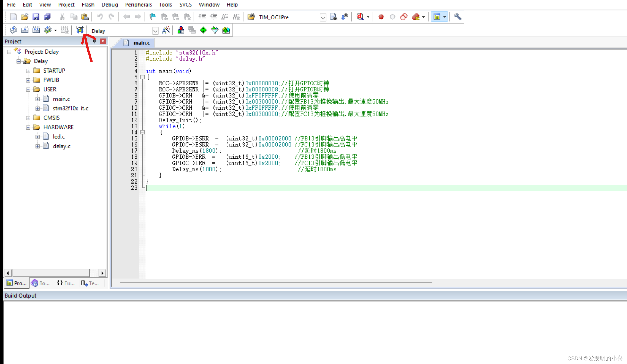Open a file with the folder icon
The height and width of the screenshot is (364, 627).
[x=25, y=17]
